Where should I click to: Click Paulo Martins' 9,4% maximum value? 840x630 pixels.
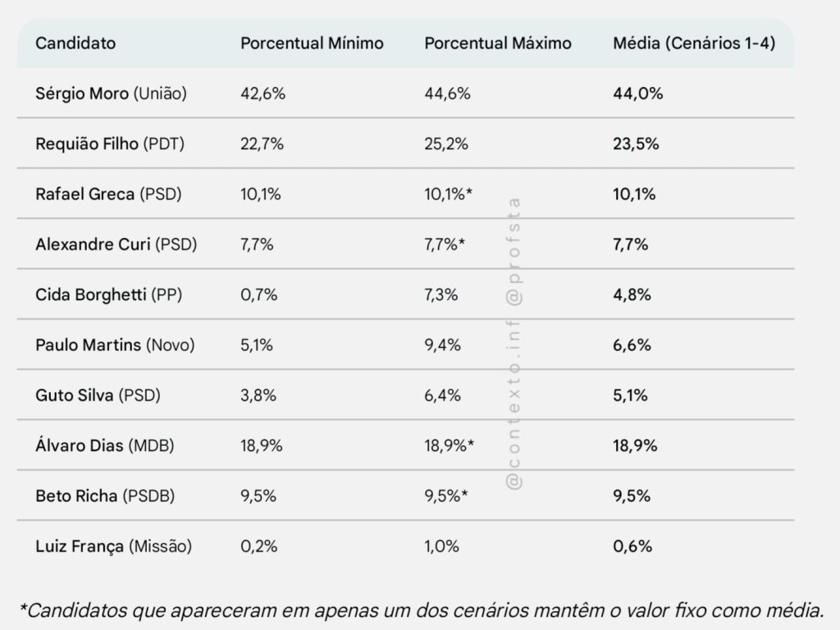point(442,345)
